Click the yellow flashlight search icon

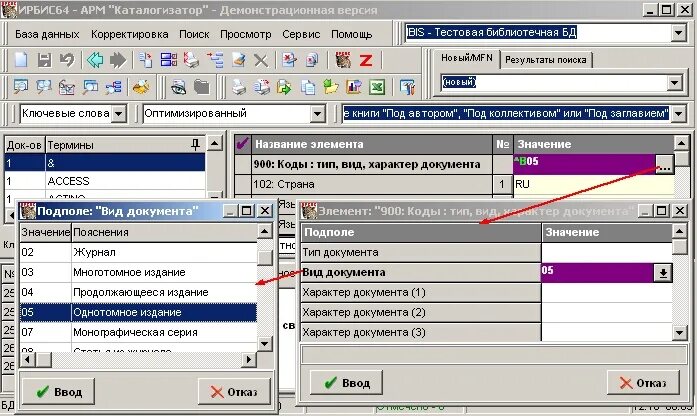click(141, 87)
